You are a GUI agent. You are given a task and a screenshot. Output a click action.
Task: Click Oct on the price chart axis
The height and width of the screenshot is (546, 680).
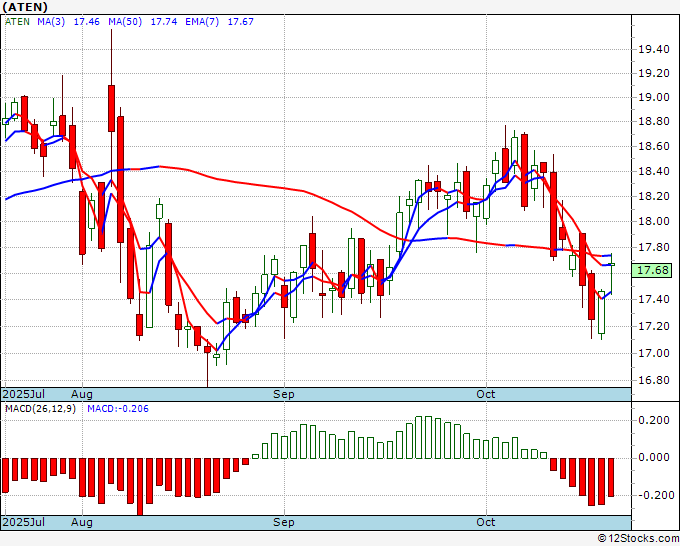[486, 394]
